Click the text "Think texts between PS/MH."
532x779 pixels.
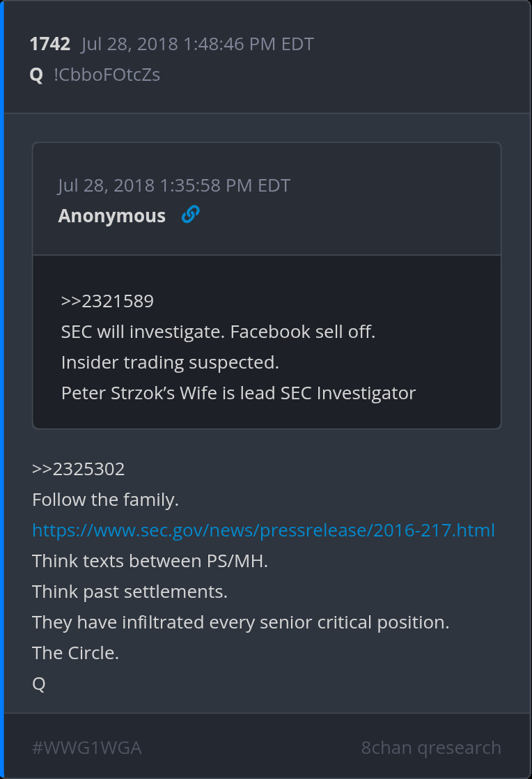(150, 561)
